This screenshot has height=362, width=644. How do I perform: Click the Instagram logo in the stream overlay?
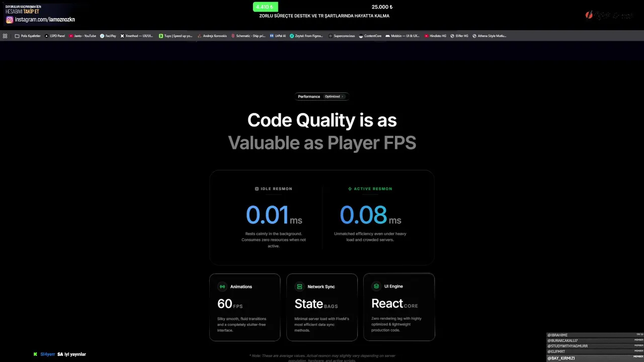[x=10, y=20]
